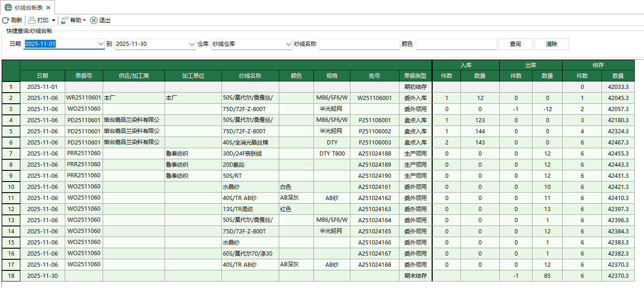Click the 供应/加工商 column header
The width and height of the screenshot is (644, 288).
click(134, 76)
